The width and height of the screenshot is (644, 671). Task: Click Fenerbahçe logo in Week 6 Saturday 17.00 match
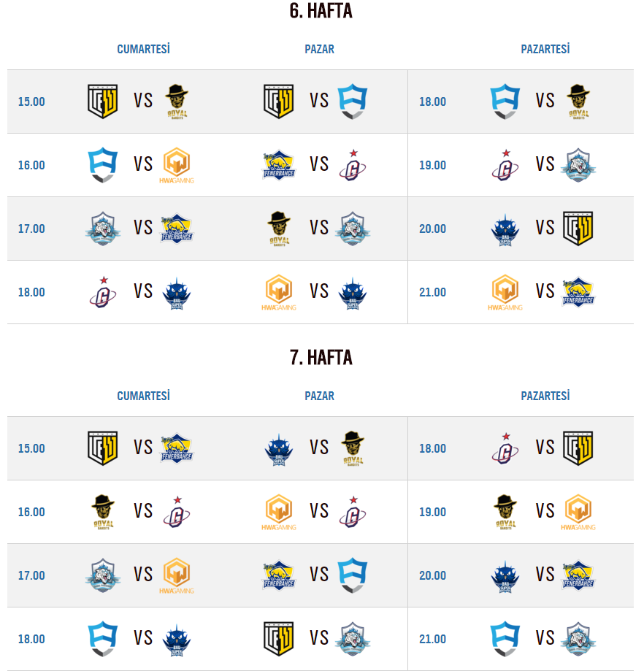(x=177, y=229)
